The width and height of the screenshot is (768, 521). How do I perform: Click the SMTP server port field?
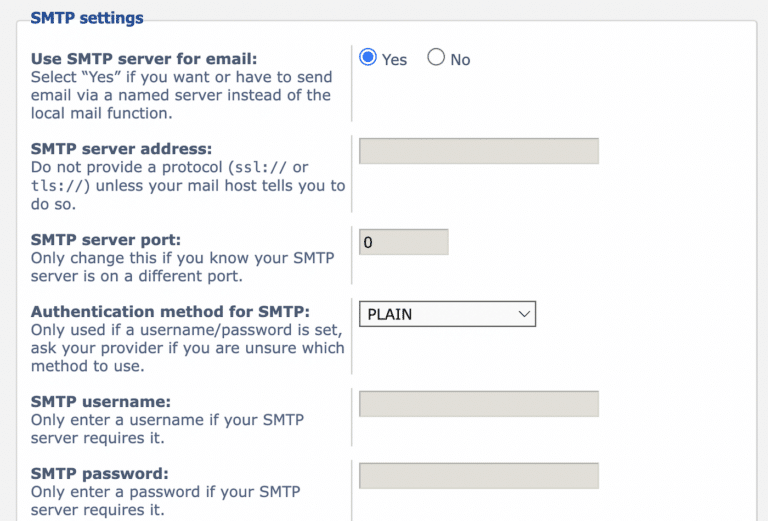pos(403,242)
